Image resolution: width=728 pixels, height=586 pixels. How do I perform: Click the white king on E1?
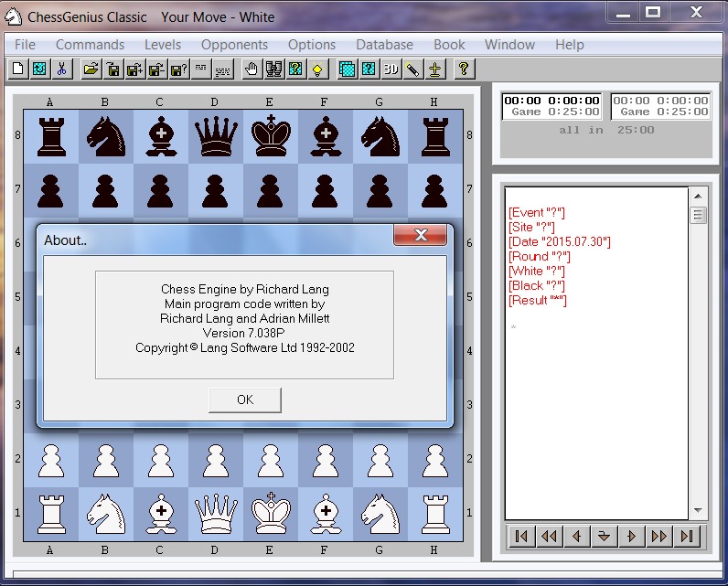pos(271,513)
